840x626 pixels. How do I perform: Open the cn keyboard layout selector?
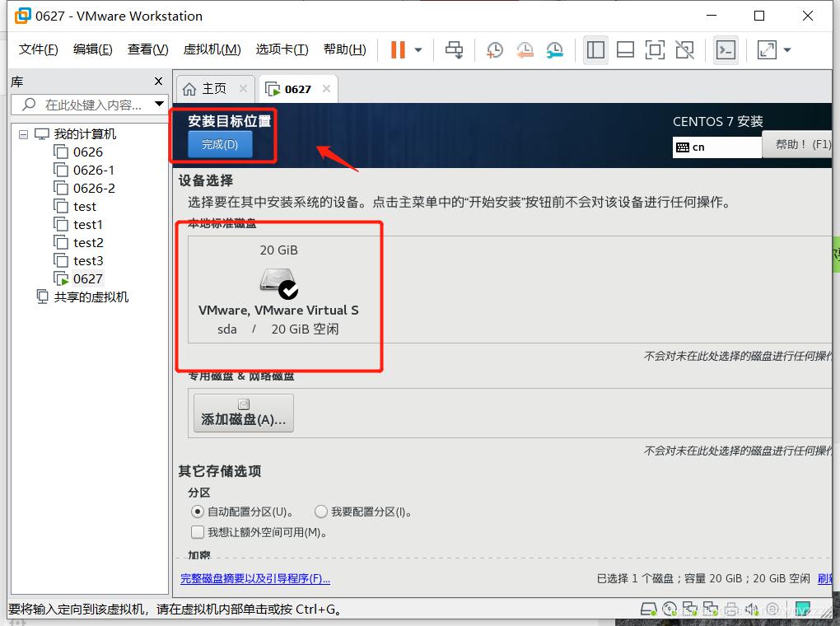(716, 147)
